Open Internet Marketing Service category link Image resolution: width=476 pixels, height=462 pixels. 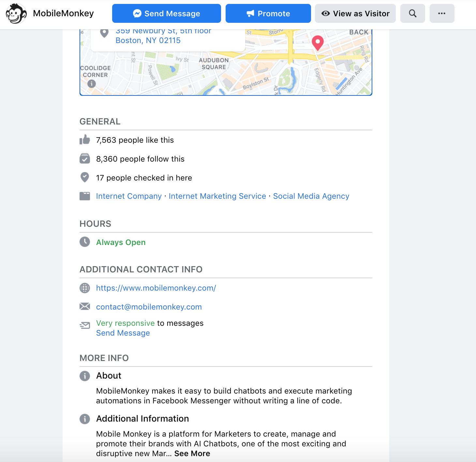click(217, 196)
